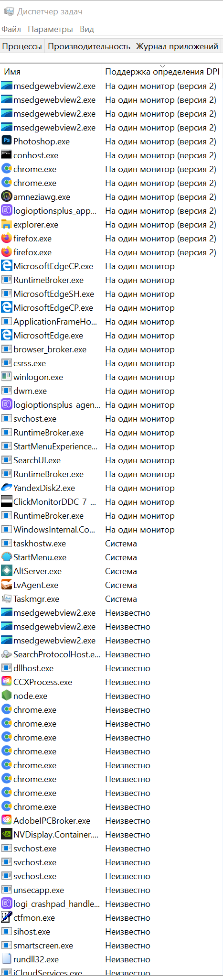
Task: Click the node.exe green hexagon icon
Action: coord(7,696)
